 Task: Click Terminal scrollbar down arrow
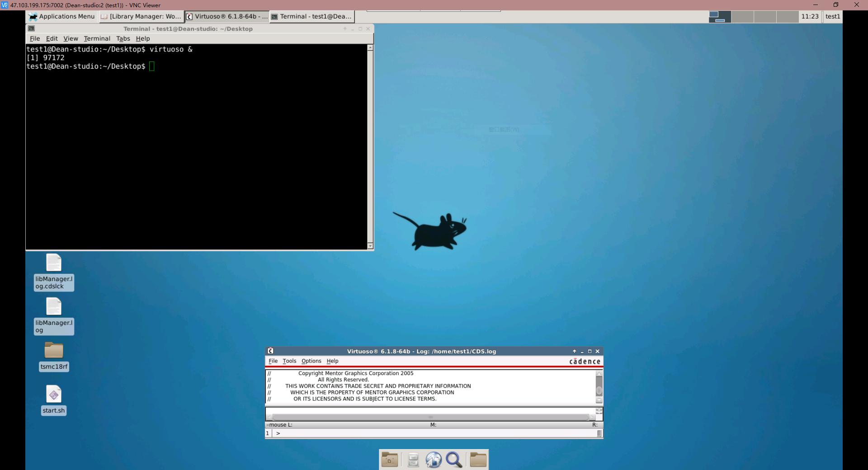click(x=370, y=246)
